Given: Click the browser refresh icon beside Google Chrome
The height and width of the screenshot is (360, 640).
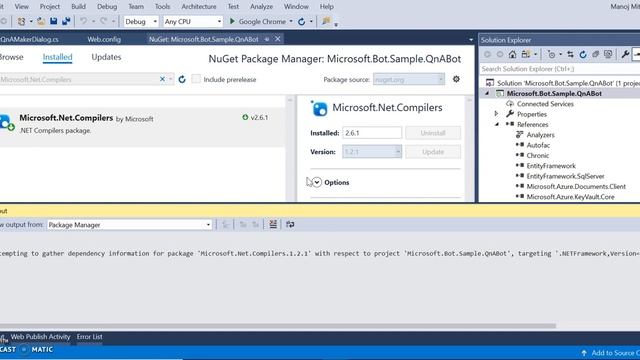Looking at the screenshot, I should (301, 22).
